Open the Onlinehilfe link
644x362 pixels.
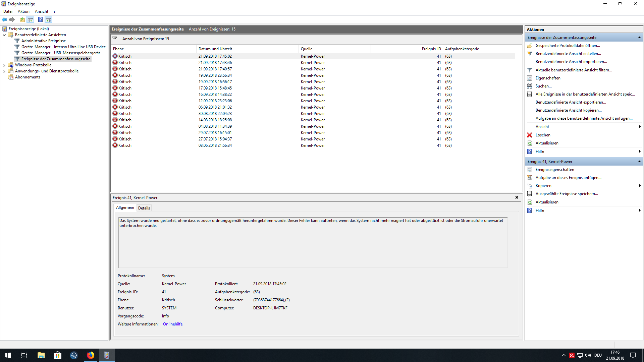(x=173, y=324)
